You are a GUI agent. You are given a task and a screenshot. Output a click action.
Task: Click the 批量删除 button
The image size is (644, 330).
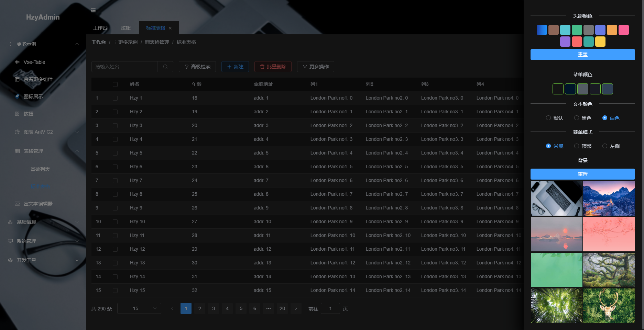pos(273,67)
